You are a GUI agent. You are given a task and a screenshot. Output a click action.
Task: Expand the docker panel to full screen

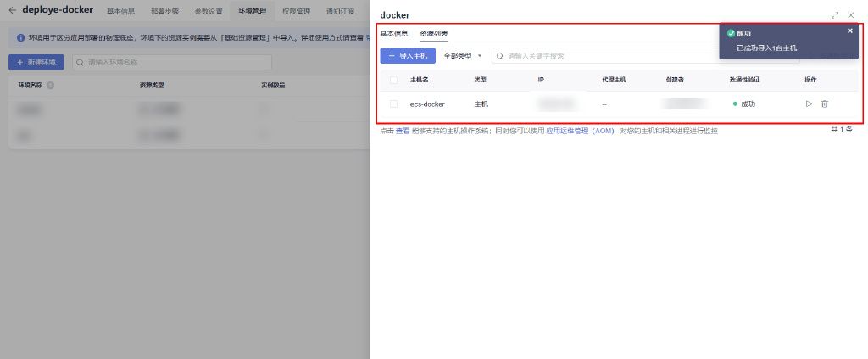click(835, 15)
